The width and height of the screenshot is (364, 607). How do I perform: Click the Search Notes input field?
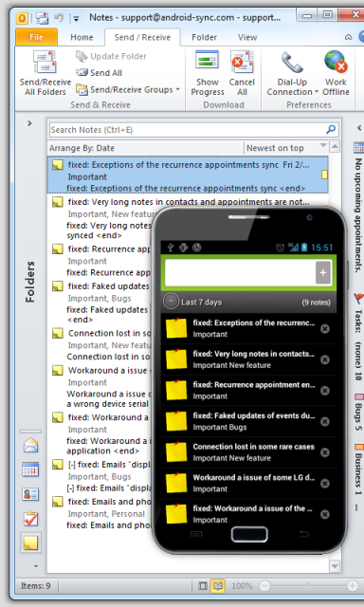(x=193, y=130)
